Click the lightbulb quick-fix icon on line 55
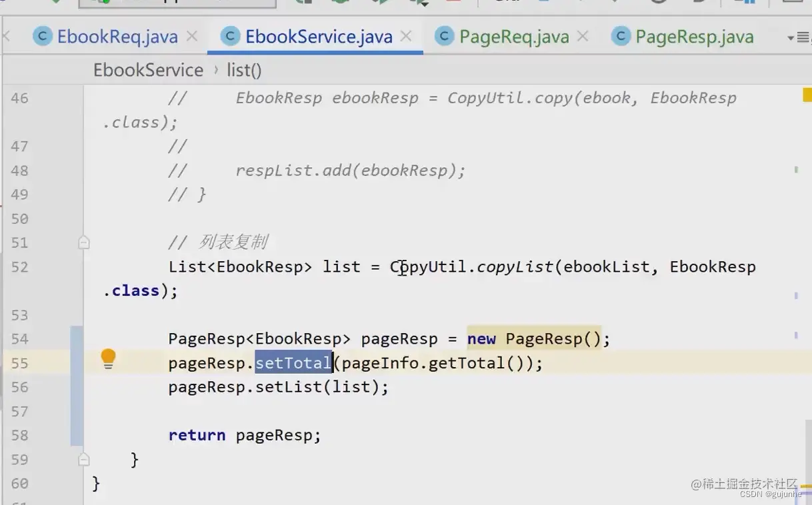This screenshot has width=812, height=505. click(108, 359)
